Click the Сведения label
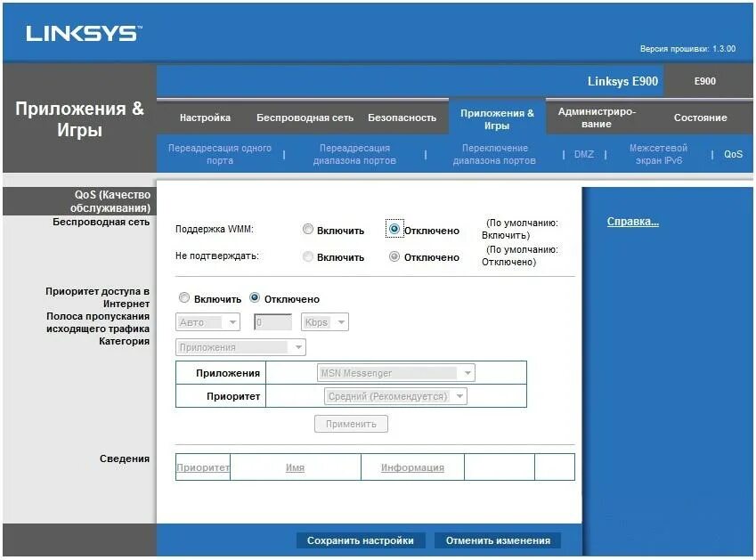756x560 pixels. (x=125, y=459)
